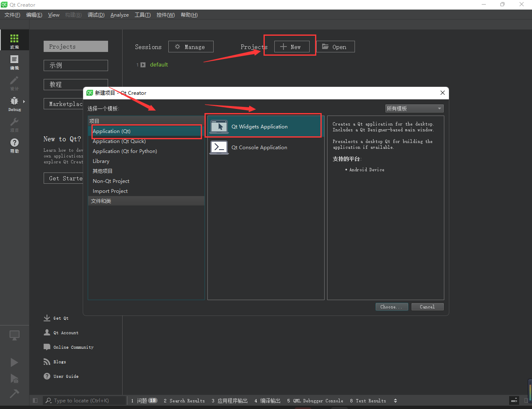Open the View menu
The width and height of the screenshot is (532, 409).
pyautogui.click(x=54, y=15)
